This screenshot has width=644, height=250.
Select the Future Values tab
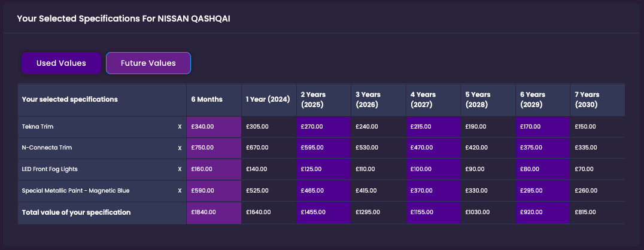(148, 63)
